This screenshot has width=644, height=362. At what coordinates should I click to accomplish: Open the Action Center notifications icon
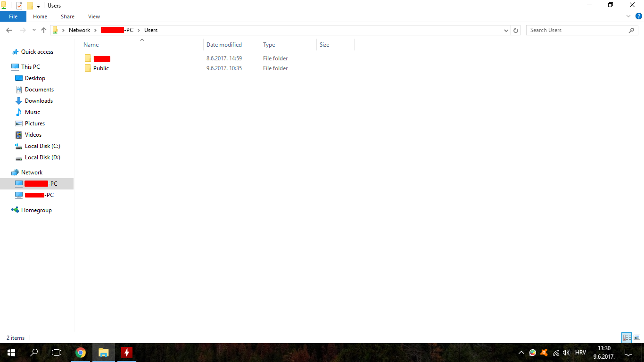coord(628,353)
